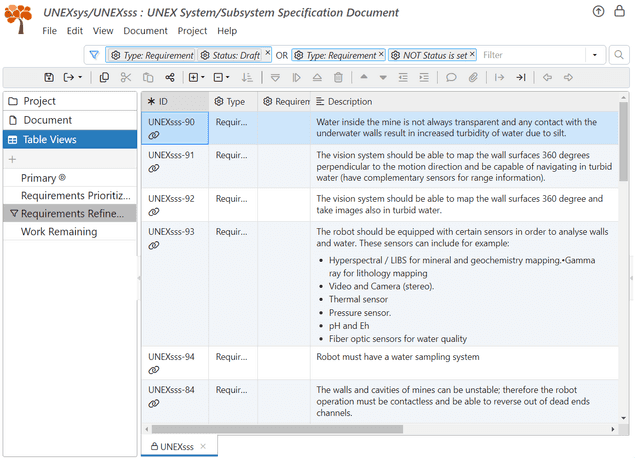Click the indent icon
Image resolution: width=635 pixels, height=458 pixels.
tap(424, 77)
